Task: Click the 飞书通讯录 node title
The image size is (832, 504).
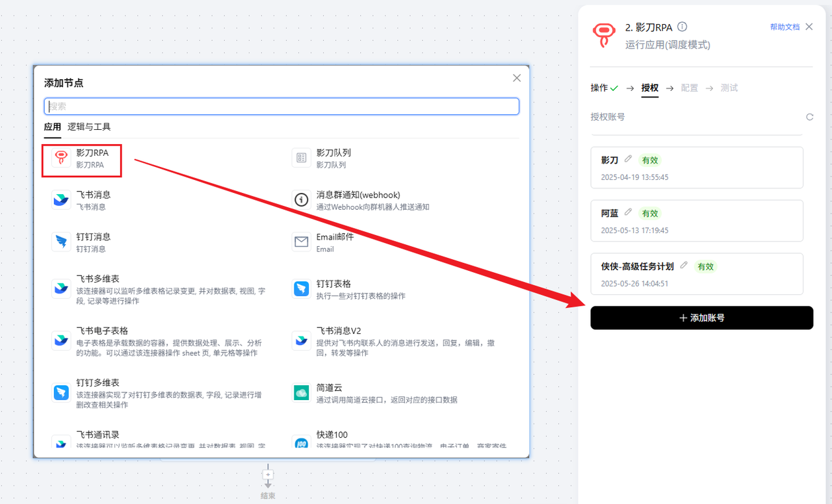Action: pyautogui.click(x=98, y=435)
